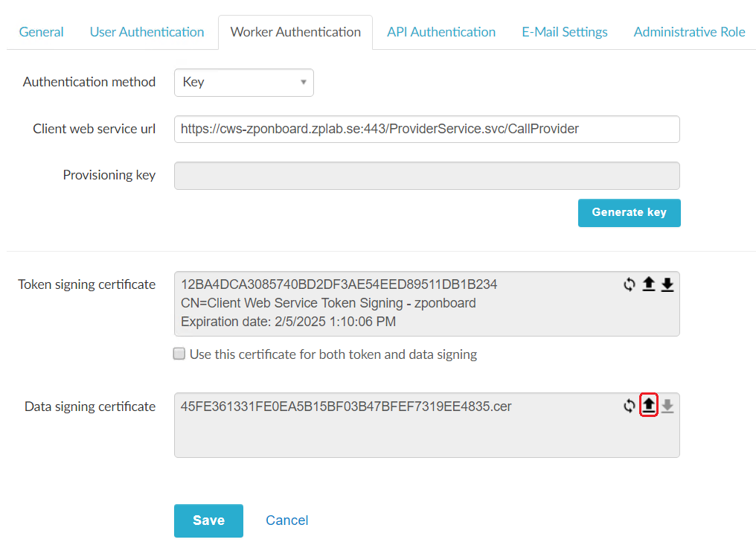Upload a new token signing certificate
Viewport: 756px width, 551px height.
[x=648, y=284]
